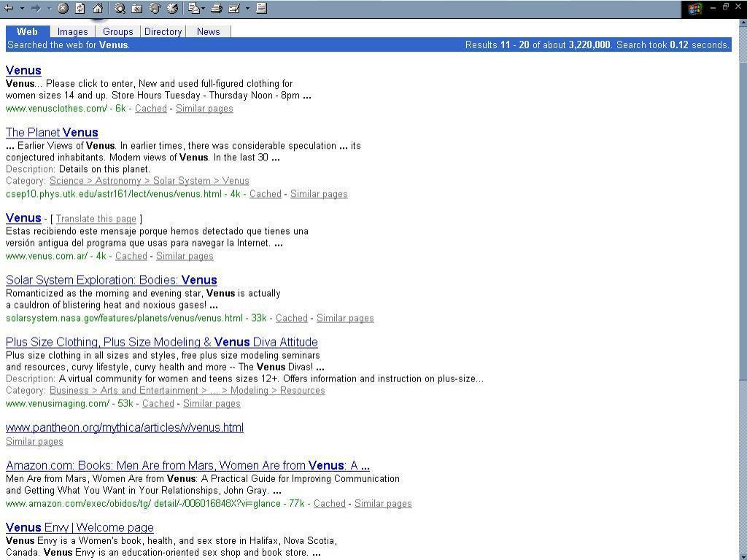Open Similar pages for amazon.com result
Viewport: 747px width, 560px height.
[x=383, y=504]
